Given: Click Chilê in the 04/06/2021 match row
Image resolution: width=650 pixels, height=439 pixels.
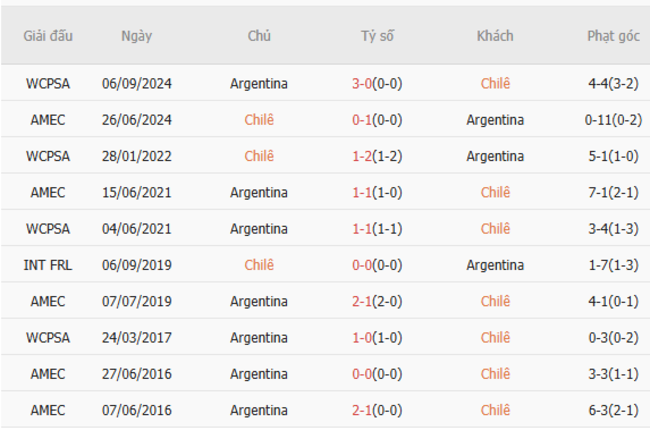Looking at the screenshot, I should [495, 228].
